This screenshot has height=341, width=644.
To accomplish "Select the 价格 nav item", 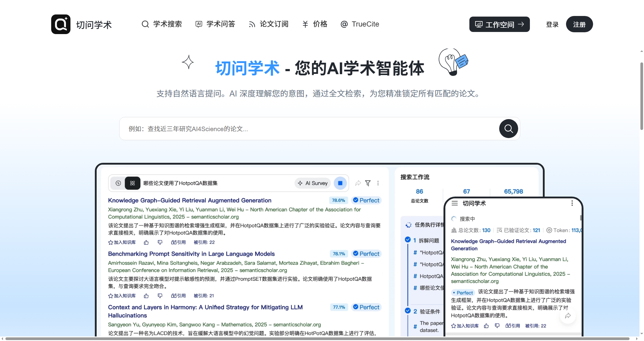I will tap(315, 24).
